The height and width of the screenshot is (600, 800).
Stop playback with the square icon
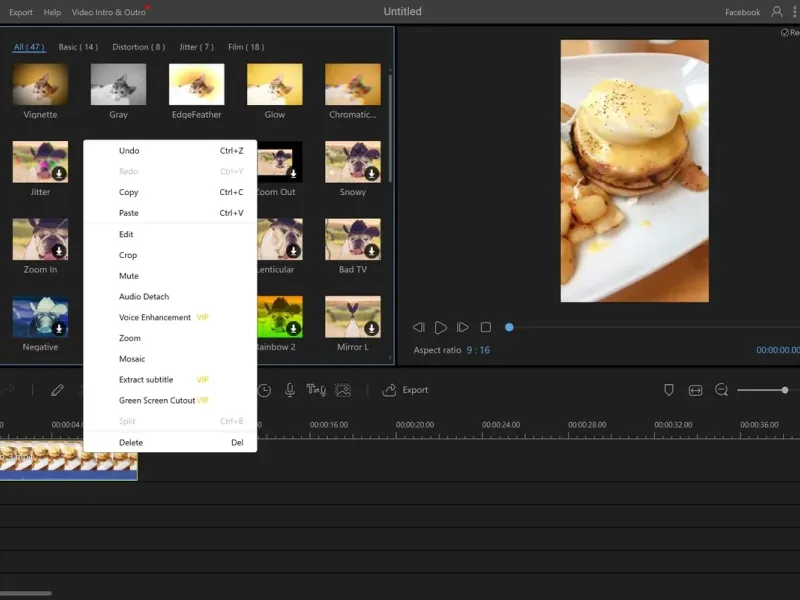click(486, 327)
